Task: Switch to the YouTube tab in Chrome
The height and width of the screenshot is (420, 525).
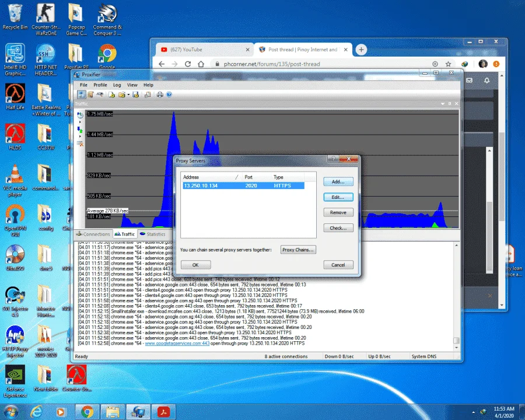Action: coord(205,50)
